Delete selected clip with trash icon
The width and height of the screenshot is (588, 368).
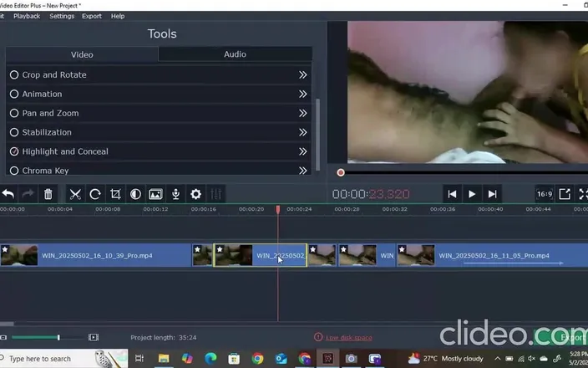point(48,194)
